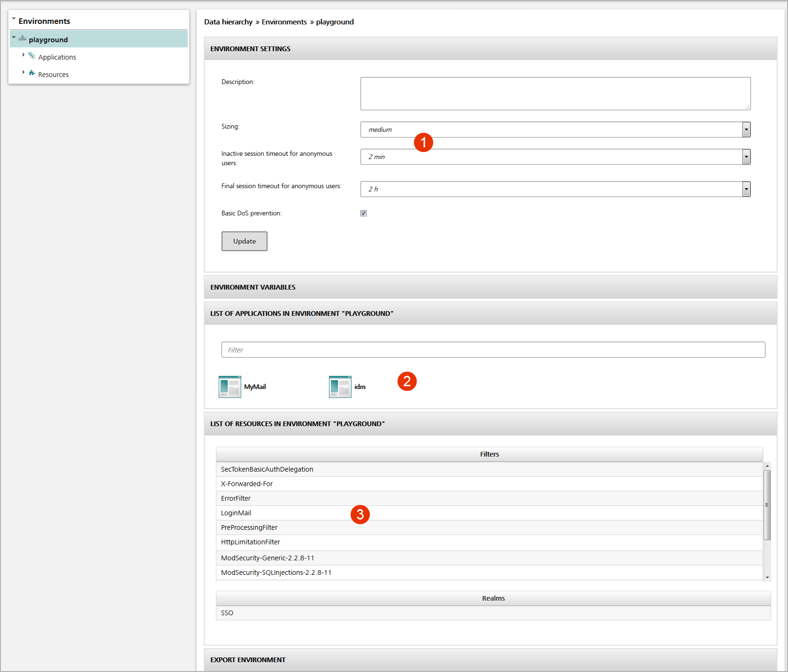788x672 pixels.
Task: Select the ErrorFilter row
Action: [x=490, y=498]
